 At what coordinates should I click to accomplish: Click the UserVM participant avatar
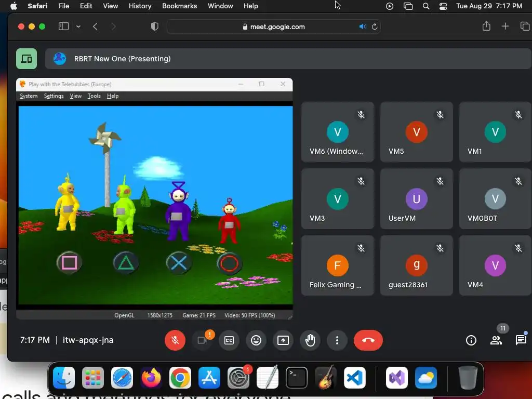(417, 199)
